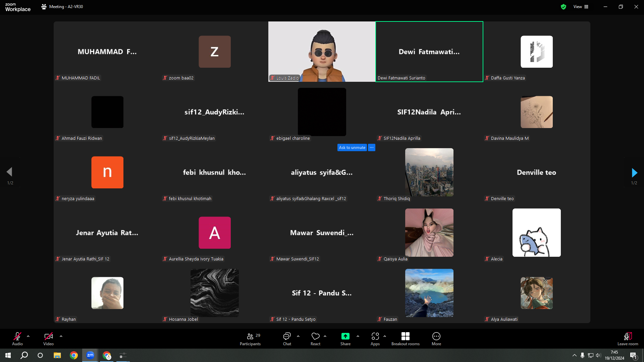Open the Apps panel
This screenshot has width=644, height=362.
click(375, 339)
